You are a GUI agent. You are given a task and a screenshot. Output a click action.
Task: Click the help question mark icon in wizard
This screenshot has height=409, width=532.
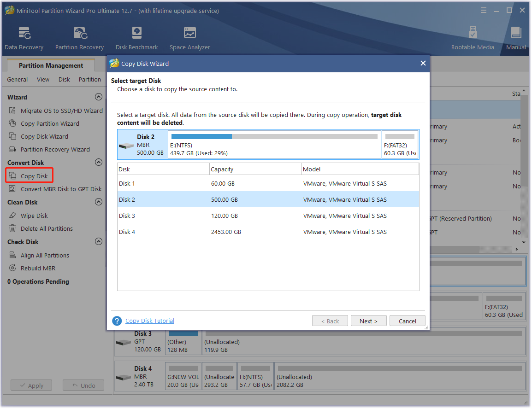(117, 321)
